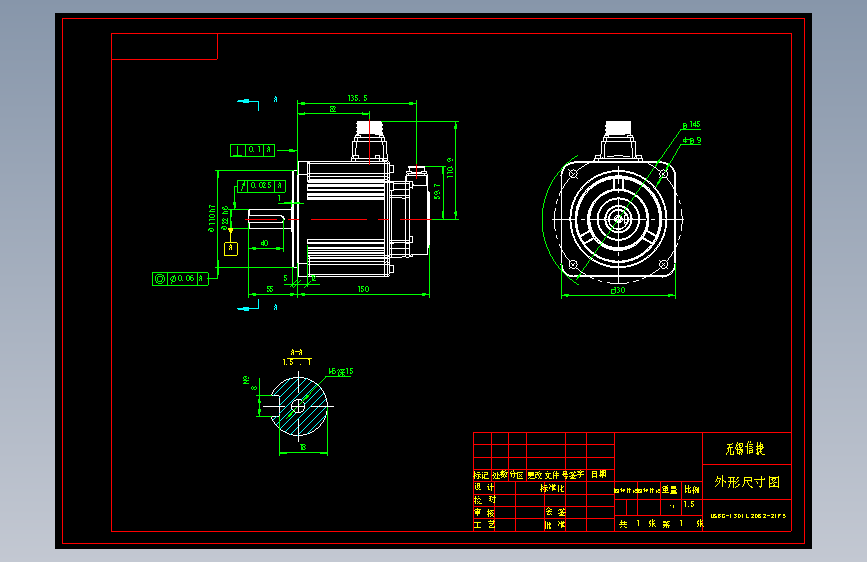Select the upper cyan section arrow A

[248, 103]
